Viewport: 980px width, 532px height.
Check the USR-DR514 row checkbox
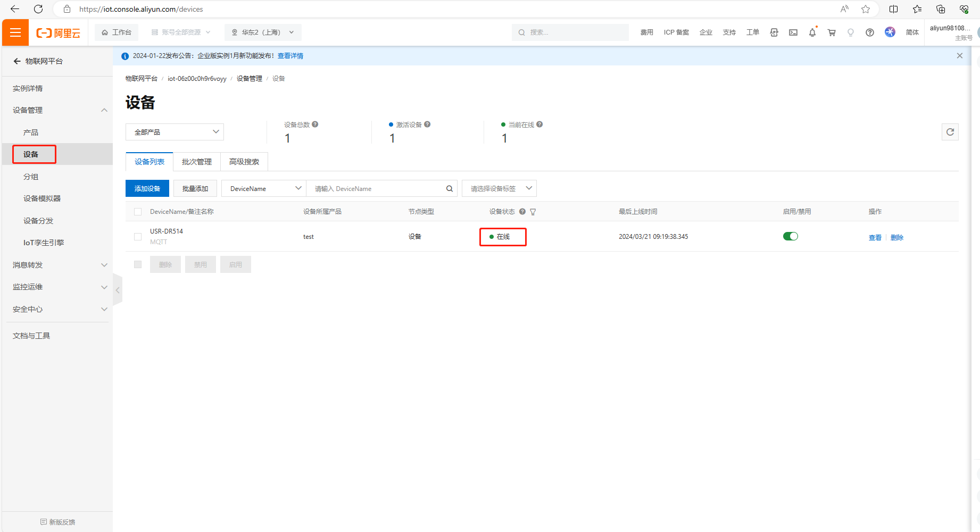(138, 237)
